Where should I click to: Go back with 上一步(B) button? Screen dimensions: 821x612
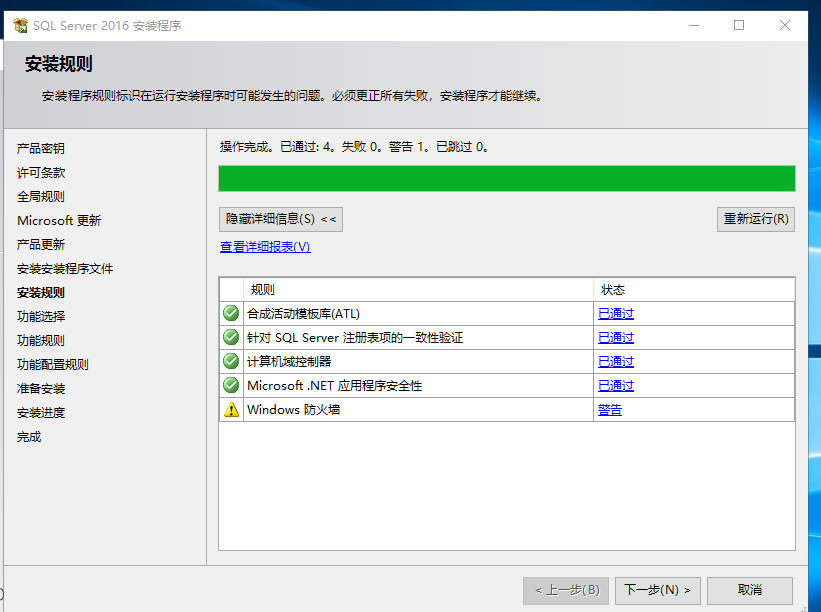[566, 591]
